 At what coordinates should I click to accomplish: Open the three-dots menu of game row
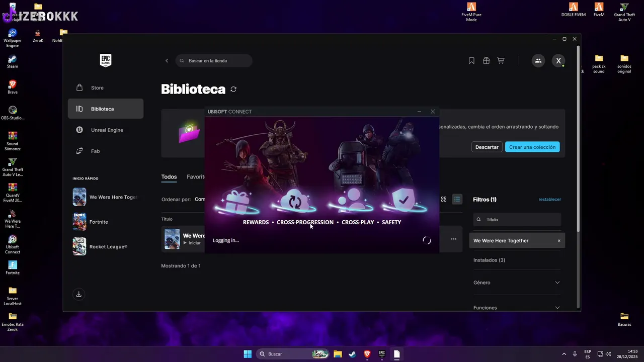click(x=454, y=239)
